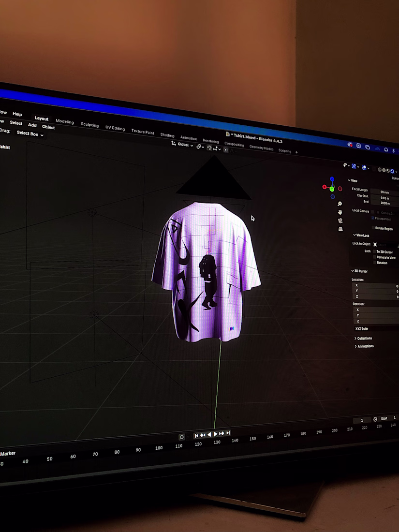Select solid viewport shading sphere
Image resolution: width=399 pixels, height=532 pixels.
pyautogui.click(x=384, y=170)
